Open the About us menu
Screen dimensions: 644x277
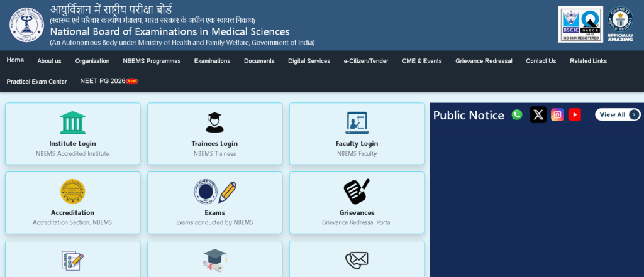click(x=49, y=61)
